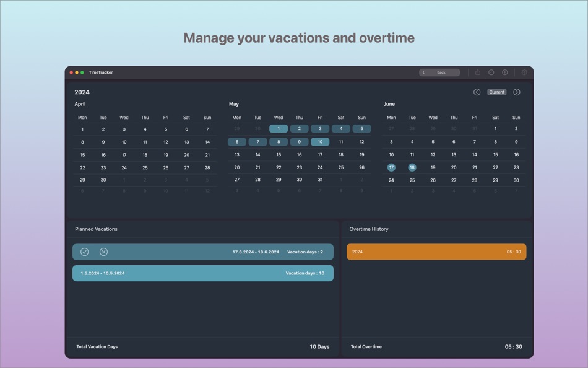Click the yellow minimize window button
Viewport: 588px width, 368px height.
77,72
